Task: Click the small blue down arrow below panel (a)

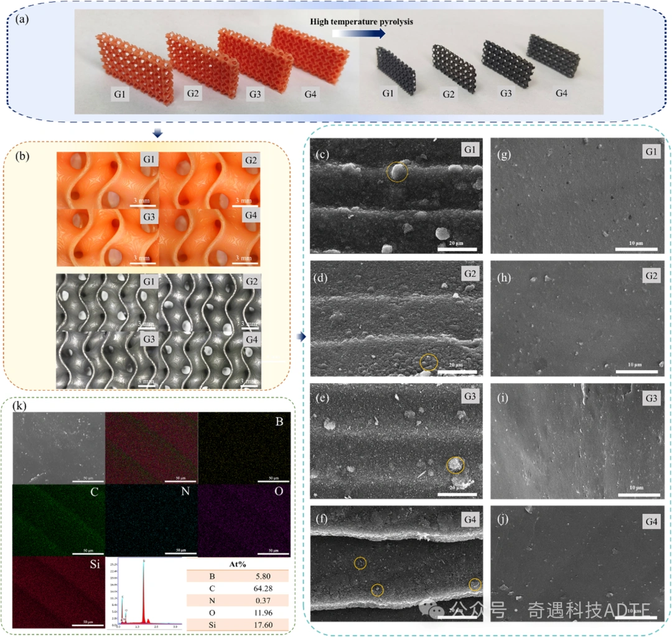Action: pos(157,134)
